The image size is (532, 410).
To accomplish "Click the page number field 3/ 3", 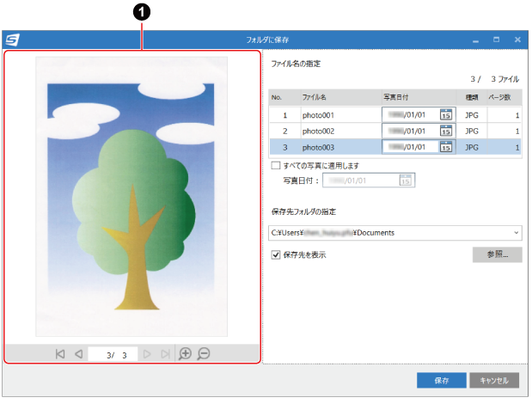I will coord(113,354).
